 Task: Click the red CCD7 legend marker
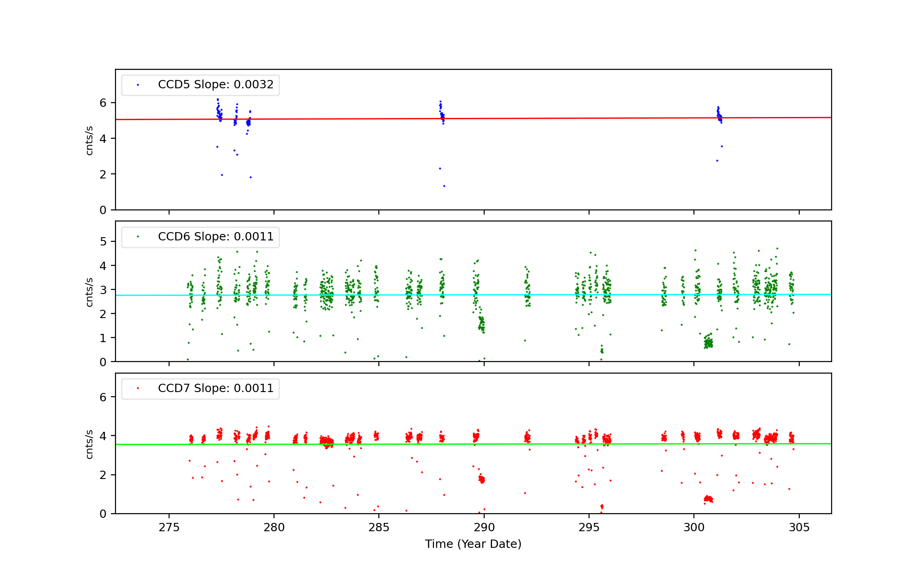coord(138,388)
